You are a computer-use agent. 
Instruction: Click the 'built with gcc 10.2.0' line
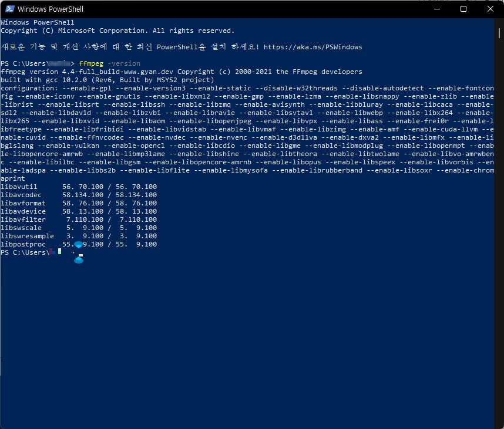click(107, 80)
